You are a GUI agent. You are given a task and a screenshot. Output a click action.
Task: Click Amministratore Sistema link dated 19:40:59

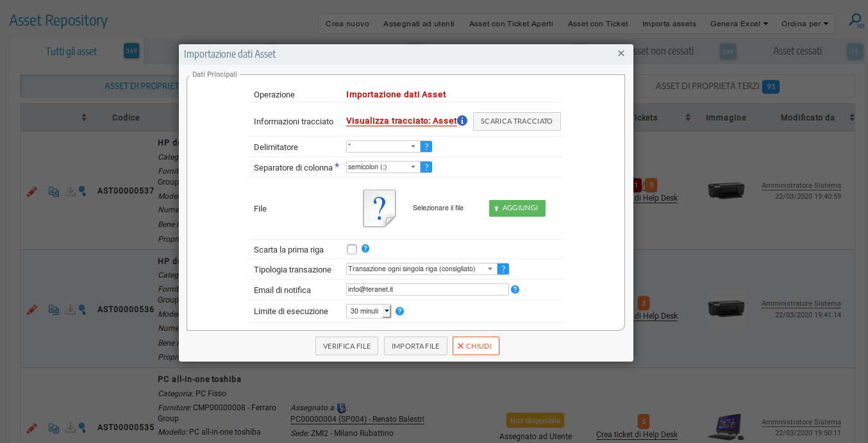pos(801,186)
